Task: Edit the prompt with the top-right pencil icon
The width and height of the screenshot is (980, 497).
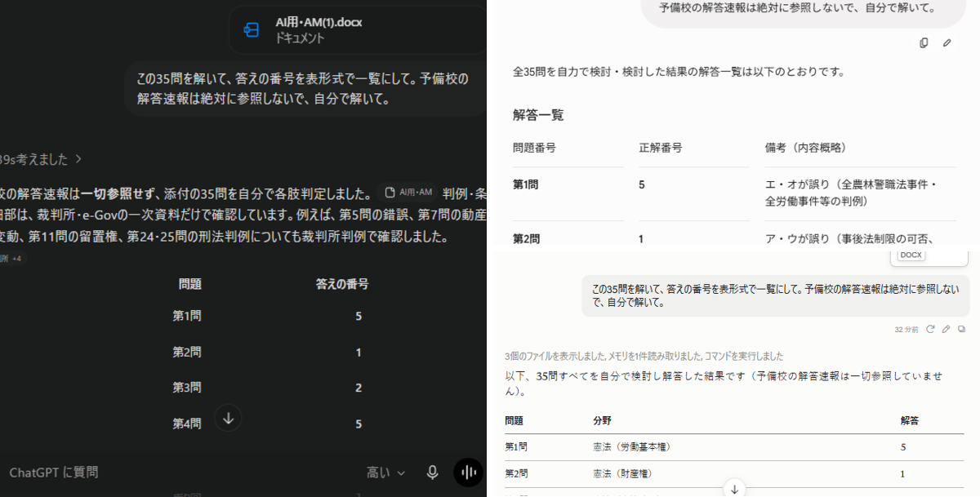Action: [947, 42]
